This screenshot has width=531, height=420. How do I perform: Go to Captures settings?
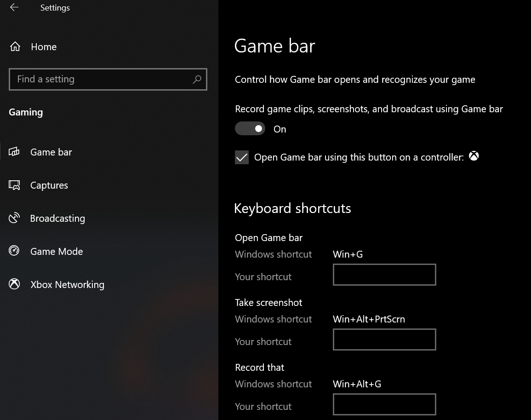[49, 185]
